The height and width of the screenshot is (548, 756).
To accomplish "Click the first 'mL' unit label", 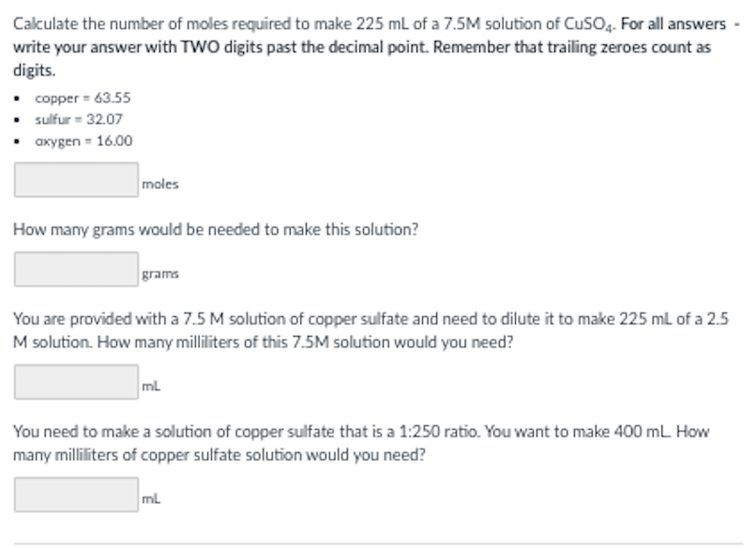I will click(152, 385).
